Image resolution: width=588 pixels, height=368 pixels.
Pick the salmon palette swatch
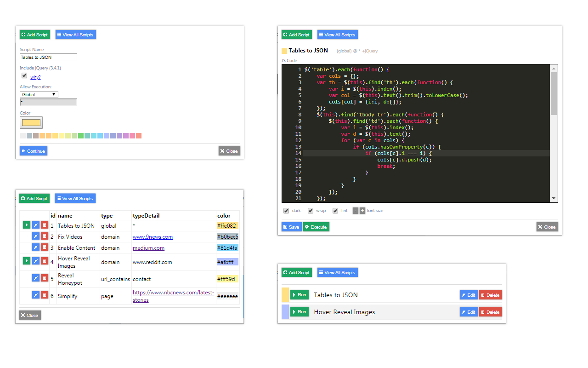point(139,136)
